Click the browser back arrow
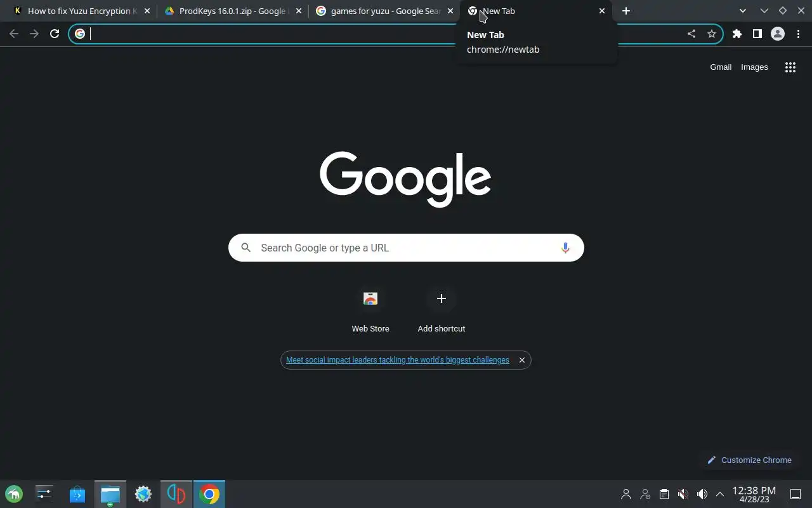Image resolution: width=812 pixels, height=508 pixels. click(x=14, y=34)
